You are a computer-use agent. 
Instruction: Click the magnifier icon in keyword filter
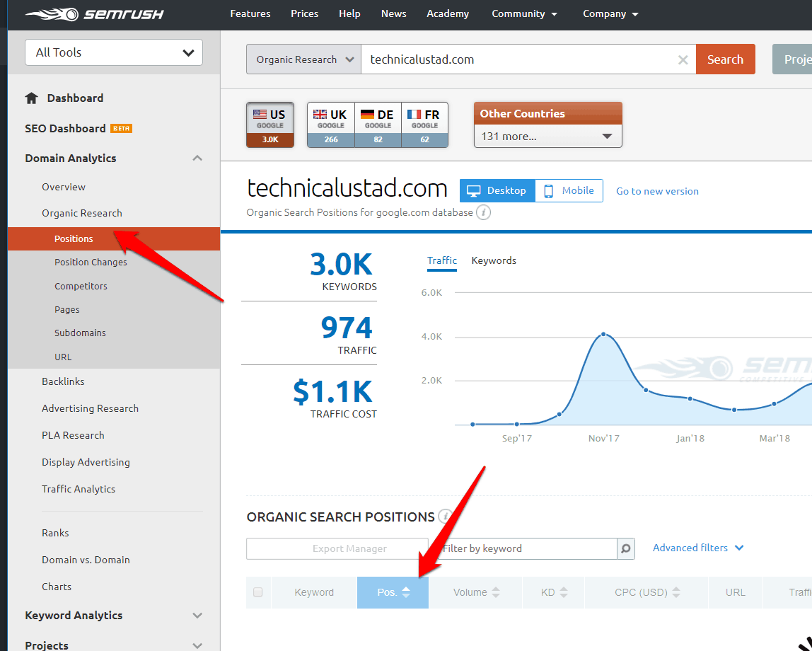pyautogui.click(x=625, y=548)
